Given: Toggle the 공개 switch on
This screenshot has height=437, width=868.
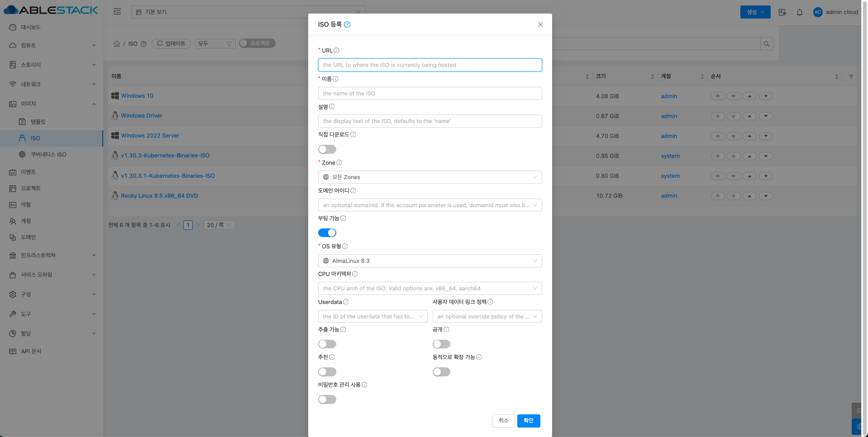Looking at the screenshot, I should click(x=441, y=344).
